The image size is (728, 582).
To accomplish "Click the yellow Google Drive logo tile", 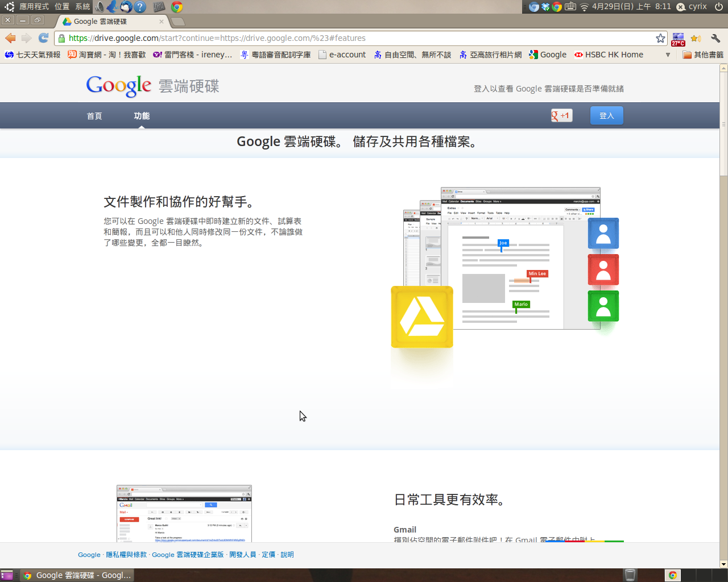I will click(x=422, y=317).
